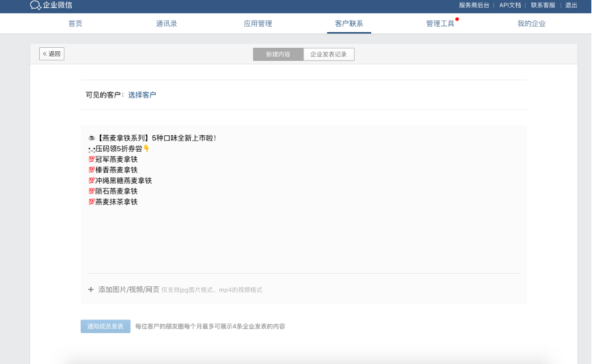Image resolution: width=592 pixels, height=364 pixels.
Task: Click the 可见的客户 label
Action: 103,95
